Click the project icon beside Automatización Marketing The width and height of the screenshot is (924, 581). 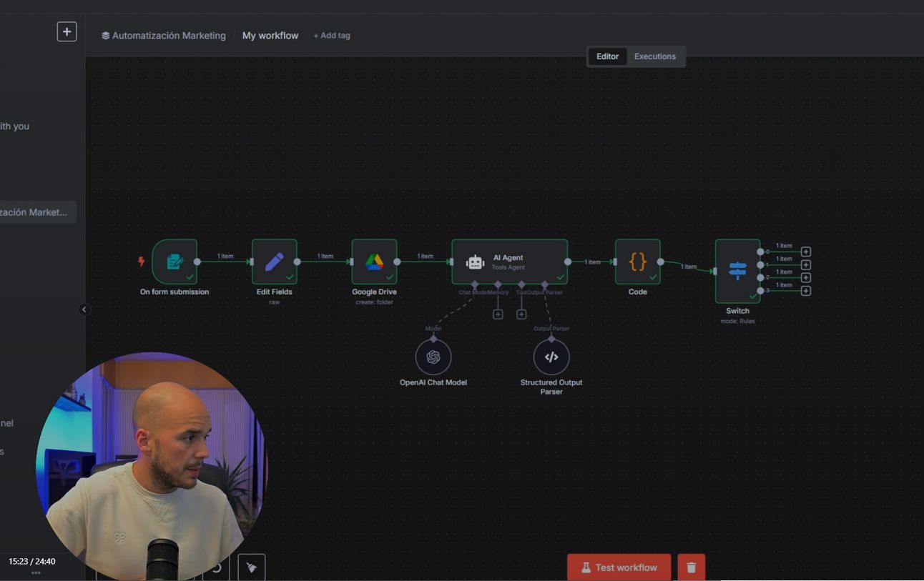click(105, 36)
